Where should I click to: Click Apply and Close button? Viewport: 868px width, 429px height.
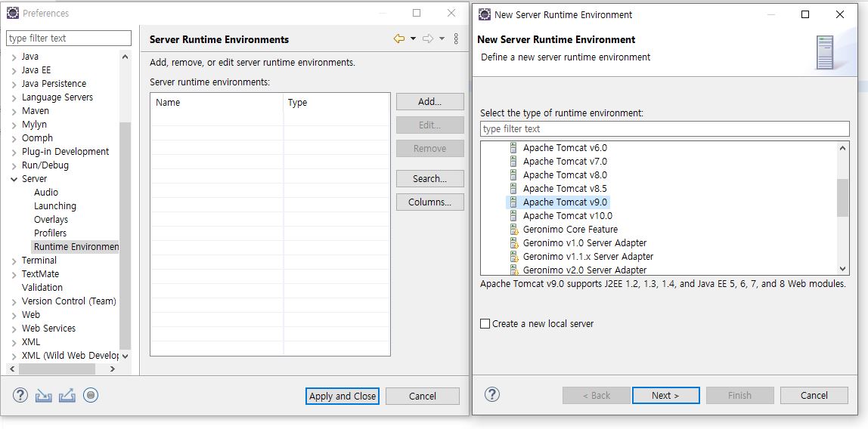(x=342, y=396)
